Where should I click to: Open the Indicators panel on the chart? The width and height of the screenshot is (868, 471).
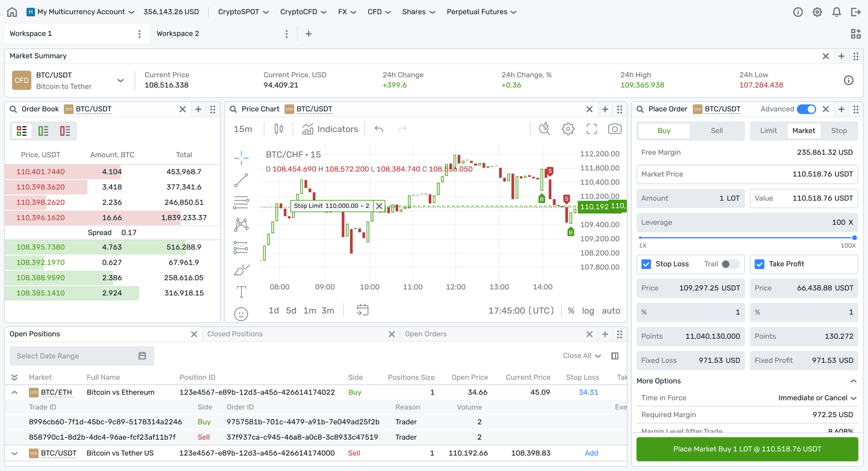point(330,128)
